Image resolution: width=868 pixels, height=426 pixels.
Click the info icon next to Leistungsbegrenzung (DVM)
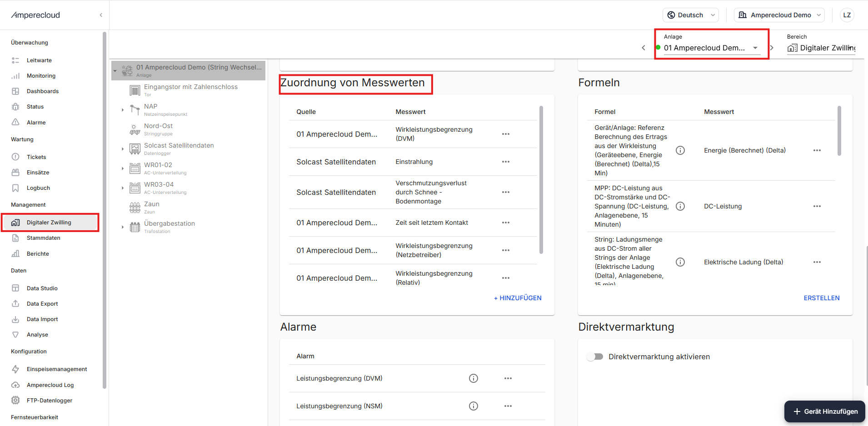pyautogui.click(x=473, y=378)
